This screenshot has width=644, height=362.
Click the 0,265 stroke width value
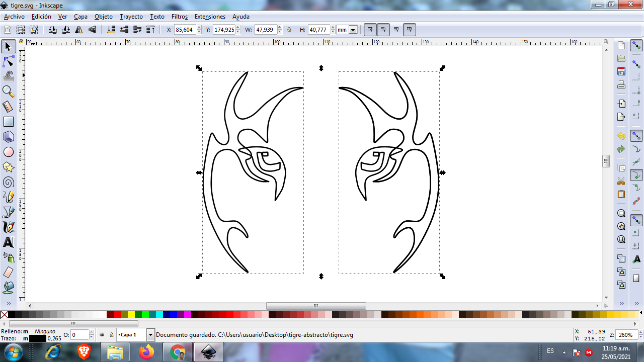[54, 338]
